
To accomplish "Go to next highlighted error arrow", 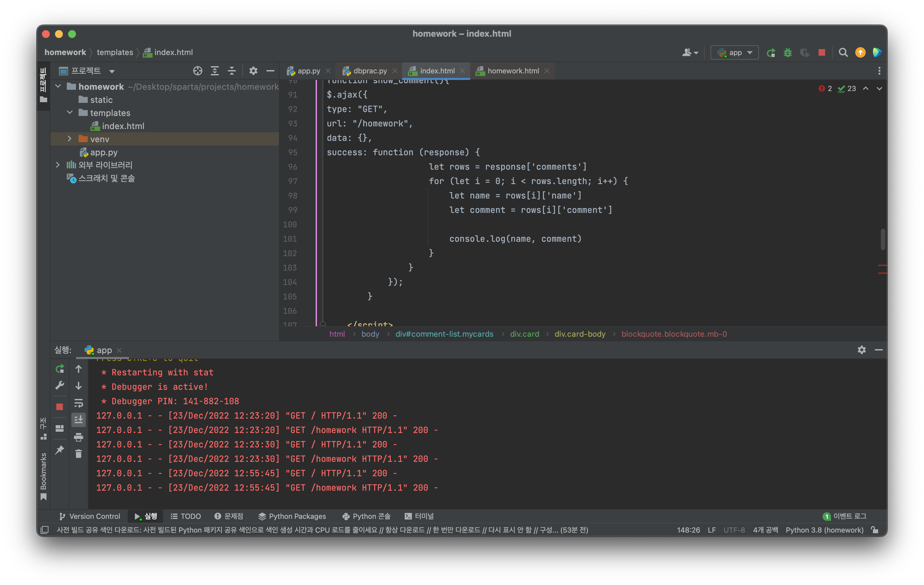I will pyautogui.click(x=879, y=89).
